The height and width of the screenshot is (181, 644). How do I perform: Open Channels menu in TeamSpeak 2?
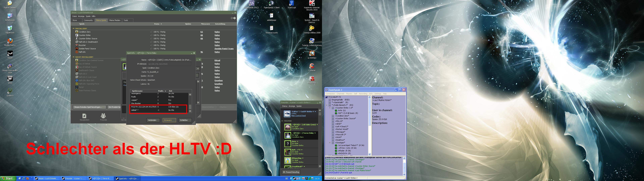click(340, 94)
